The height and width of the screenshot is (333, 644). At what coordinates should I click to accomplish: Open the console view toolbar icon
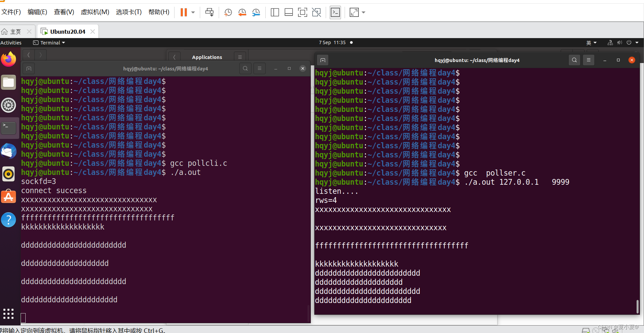(x=335, y=12)
